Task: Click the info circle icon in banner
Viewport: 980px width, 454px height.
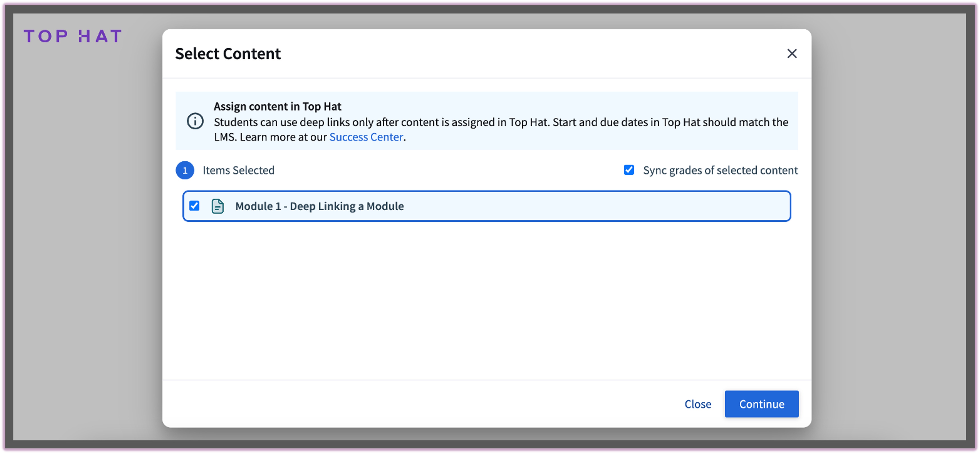Action: click(x=195, y=121)
